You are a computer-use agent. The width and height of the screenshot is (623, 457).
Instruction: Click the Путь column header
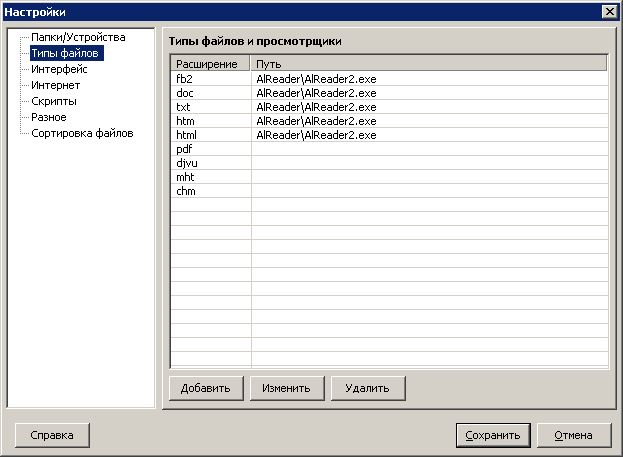(428, 64)
